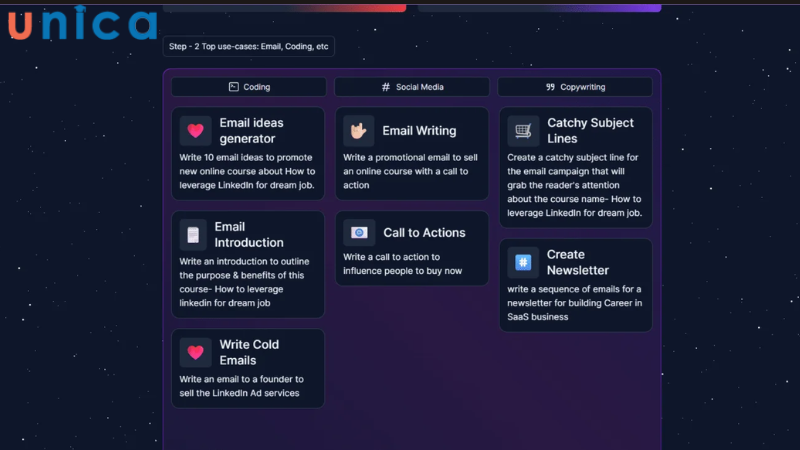Click text 'influence people to buy now'
800x450 pixels.
(x=403, y=271)
